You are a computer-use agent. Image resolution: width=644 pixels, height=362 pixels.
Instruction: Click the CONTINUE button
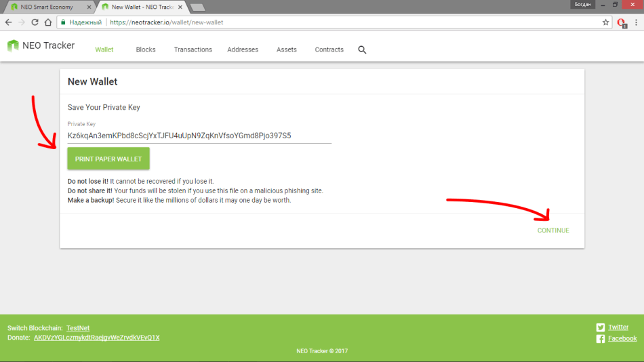[x=553, y=230]
